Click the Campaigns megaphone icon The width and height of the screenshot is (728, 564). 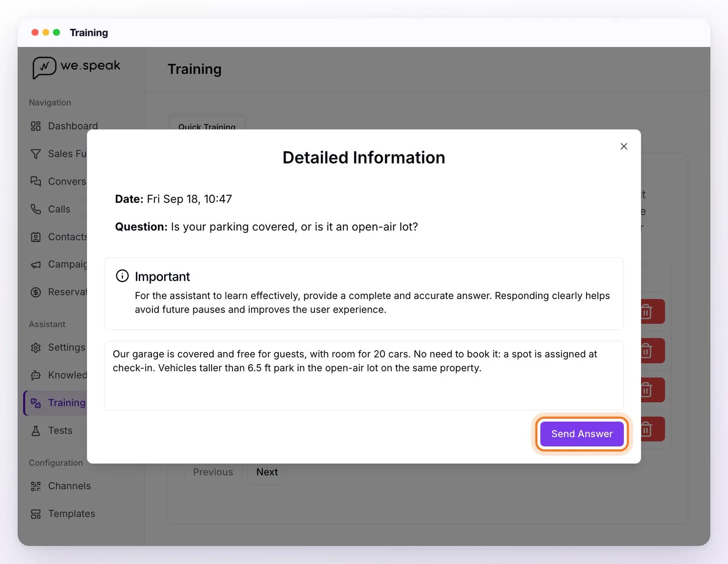[x=35, y=264]
